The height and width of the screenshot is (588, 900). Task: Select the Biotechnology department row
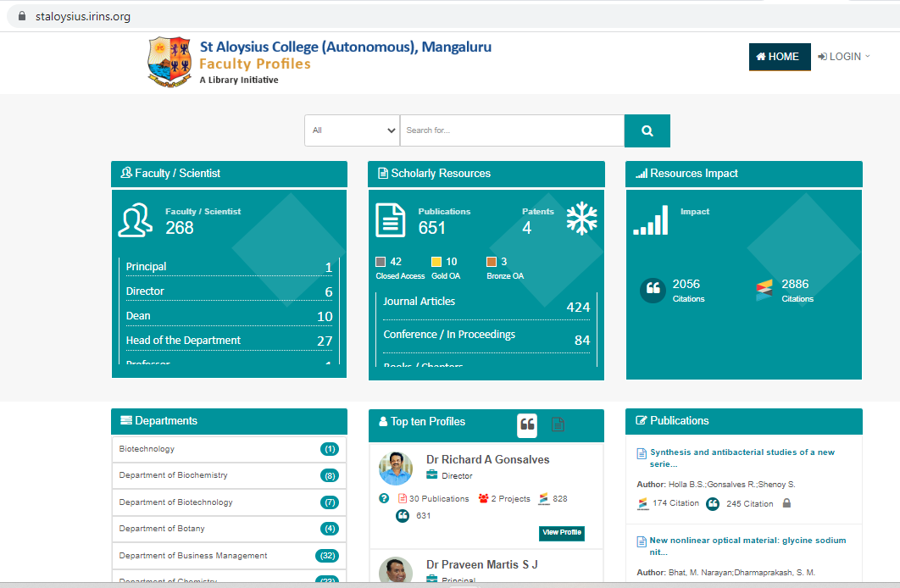coord(229,449)
